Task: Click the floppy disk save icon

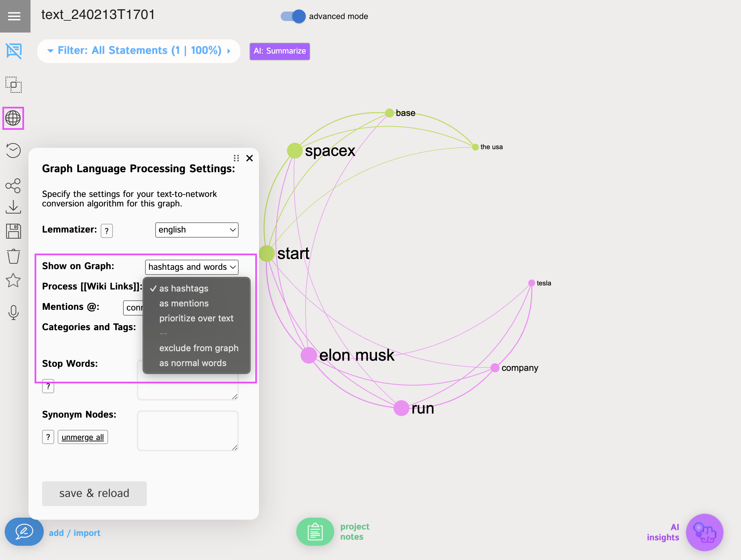Action: tap(13, 231)
